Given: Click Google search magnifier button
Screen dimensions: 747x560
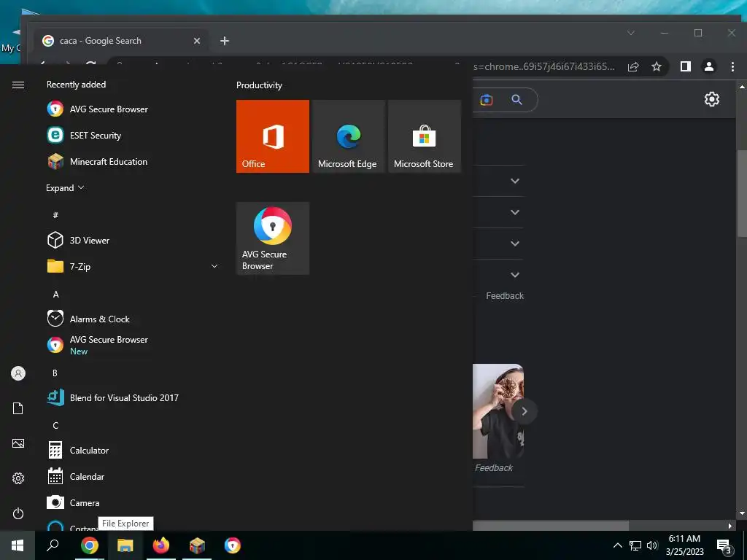Looking at the screenshot, I should (x=517, y=100).
